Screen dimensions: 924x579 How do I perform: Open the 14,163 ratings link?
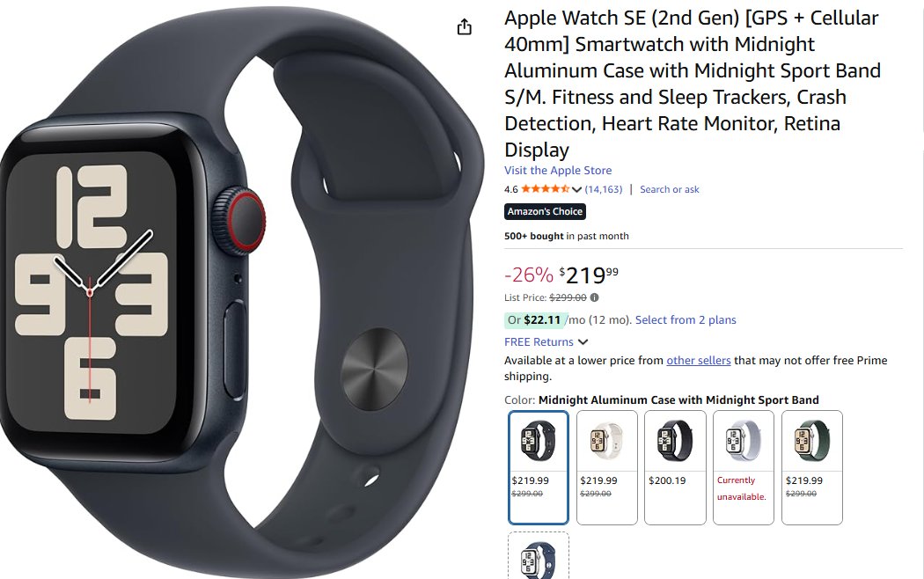[604, 190]
